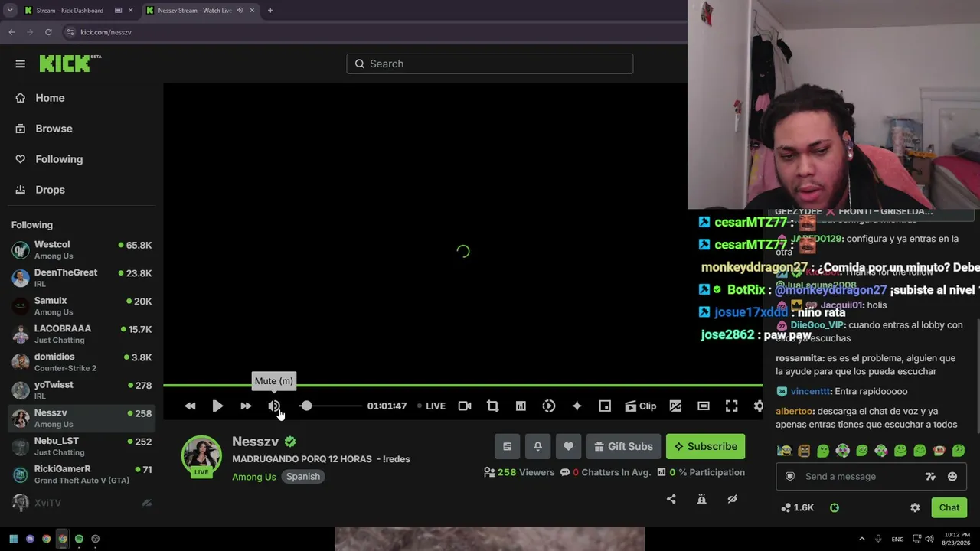The height and width of the screenshot is (551, 980).
Task: Open Nebu_LST channel in Following list
Action: pos(81,446)
